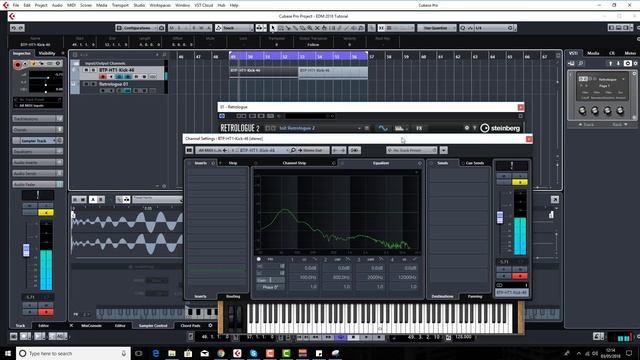Open the Retrologue FX page
Image resolution: width=640 pixels, height=360 pixels.
[419, 128]
